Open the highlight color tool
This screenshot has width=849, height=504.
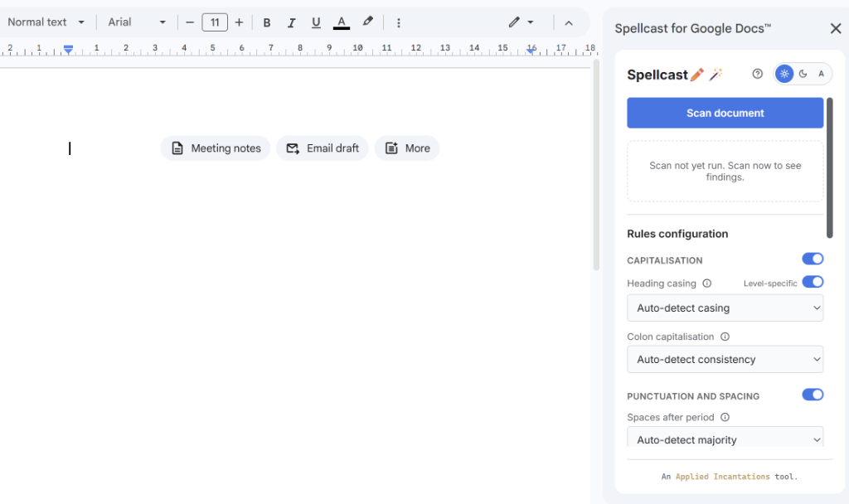(x=367, y=22)
